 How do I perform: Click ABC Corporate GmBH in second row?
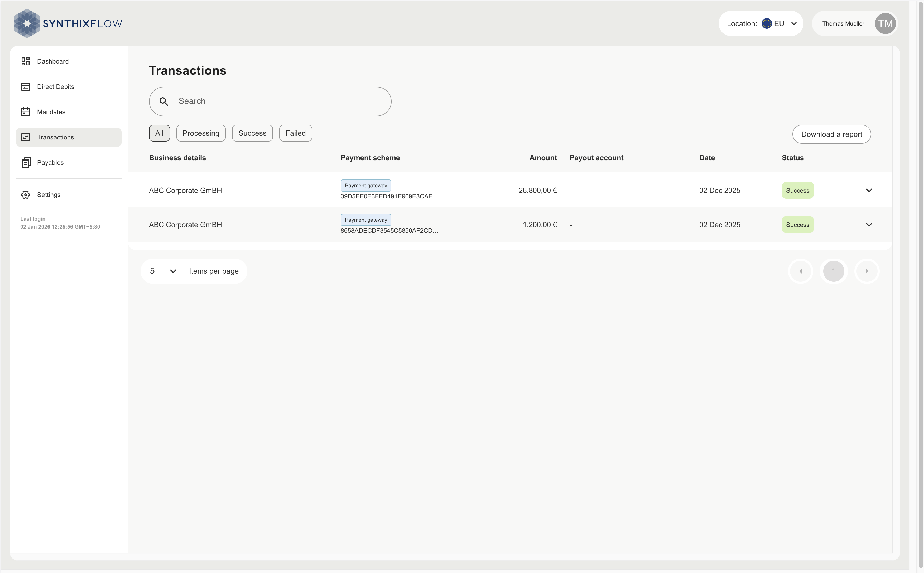tap(185, 225)
